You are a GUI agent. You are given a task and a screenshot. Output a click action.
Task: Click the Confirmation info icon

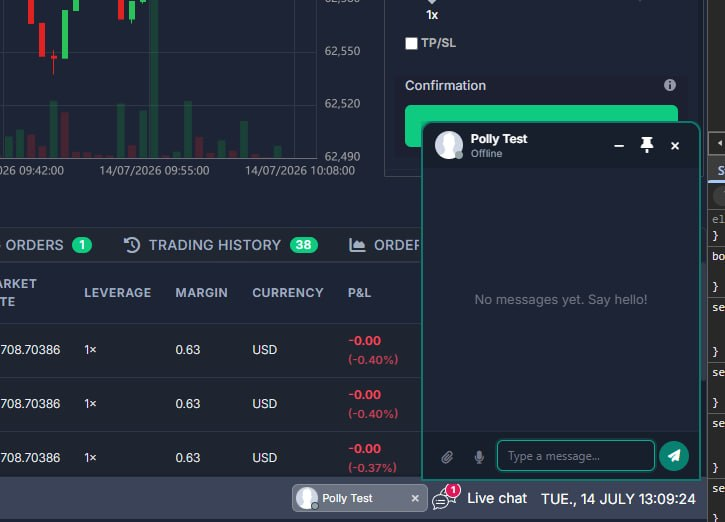[670, 85]
